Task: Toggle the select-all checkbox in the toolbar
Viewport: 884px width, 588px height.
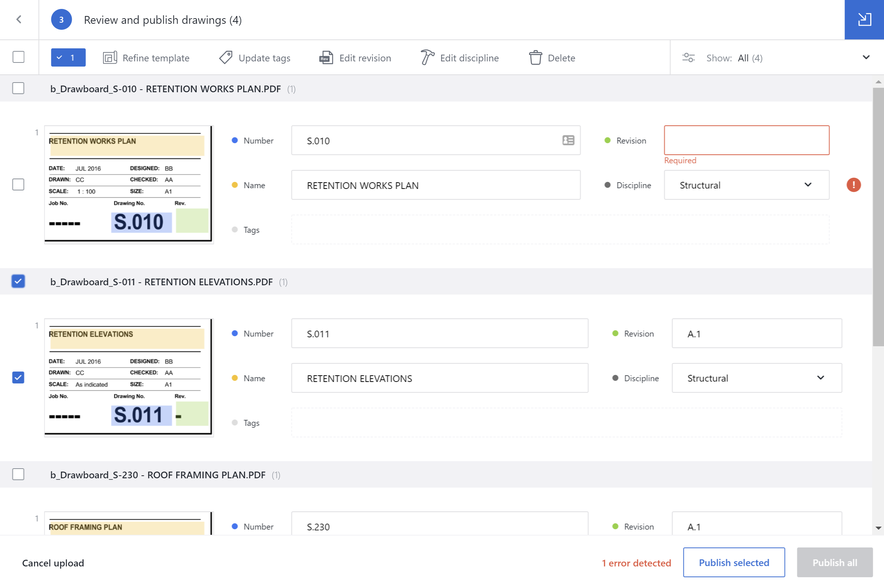Action: (x=18, y=57)
